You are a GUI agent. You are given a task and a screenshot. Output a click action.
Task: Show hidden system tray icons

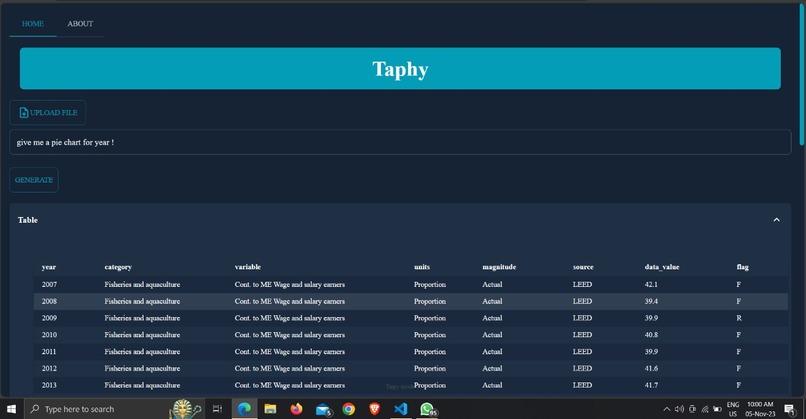(667, 409)
